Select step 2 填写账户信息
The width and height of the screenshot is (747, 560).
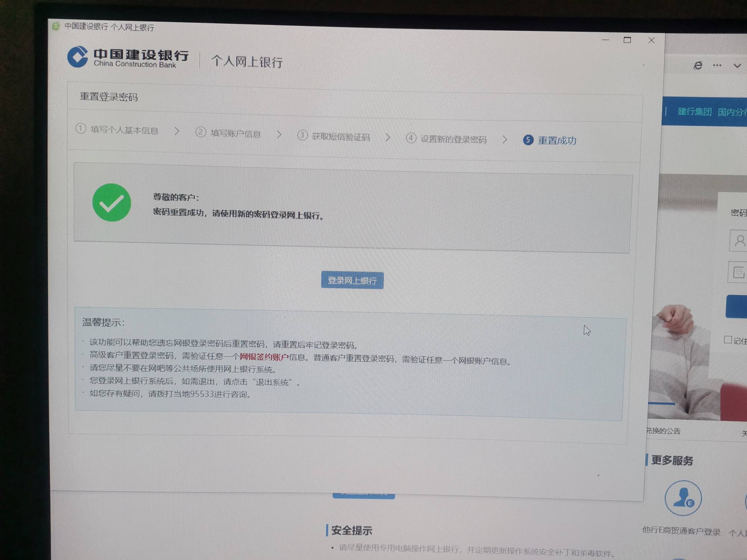228,133
